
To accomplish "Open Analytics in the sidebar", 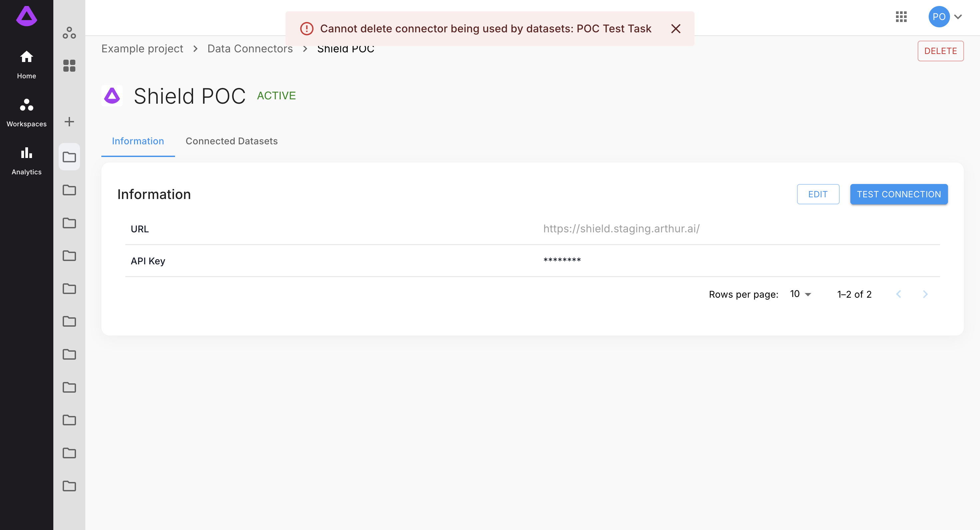I will coord(26,161).
